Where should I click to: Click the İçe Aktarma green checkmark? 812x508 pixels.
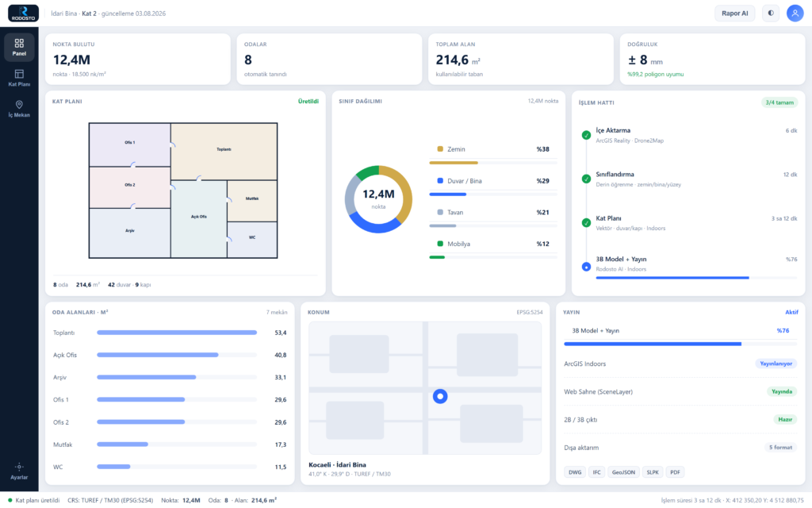point(586,135)
